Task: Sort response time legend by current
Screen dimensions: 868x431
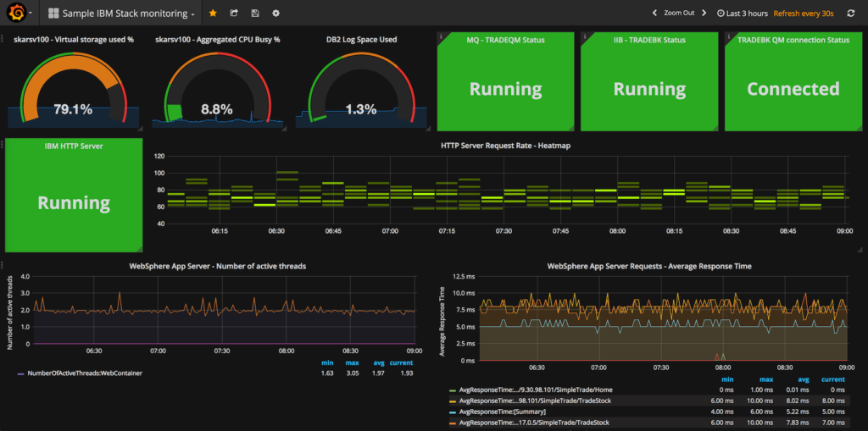Action: 834,379
